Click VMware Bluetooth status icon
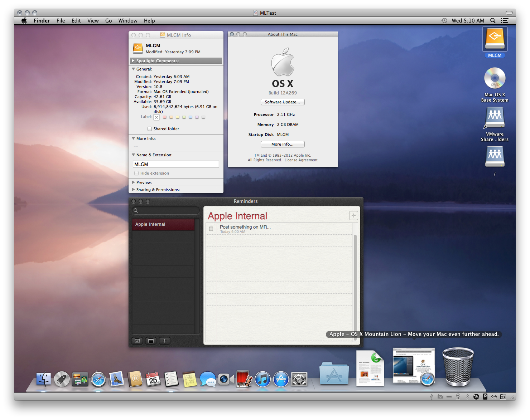530x420 pixels. pyautogui.click(x=467, y=396)
